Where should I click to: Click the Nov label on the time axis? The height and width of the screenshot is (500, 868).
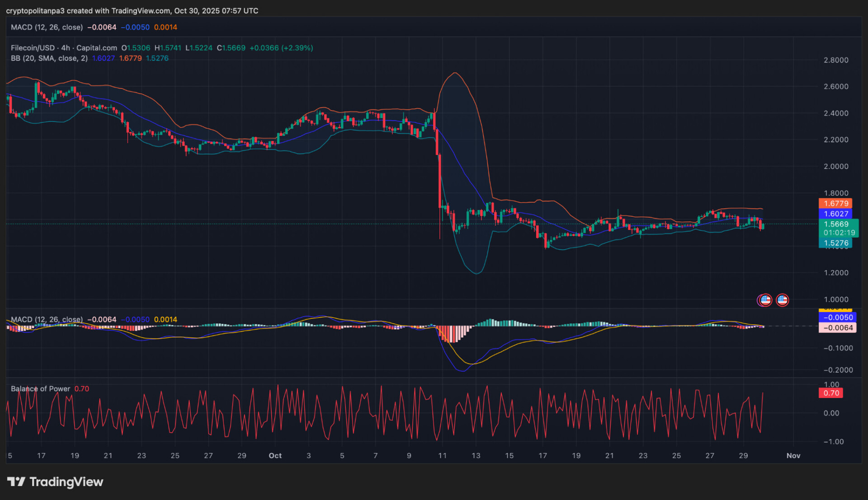pos(793,456)
